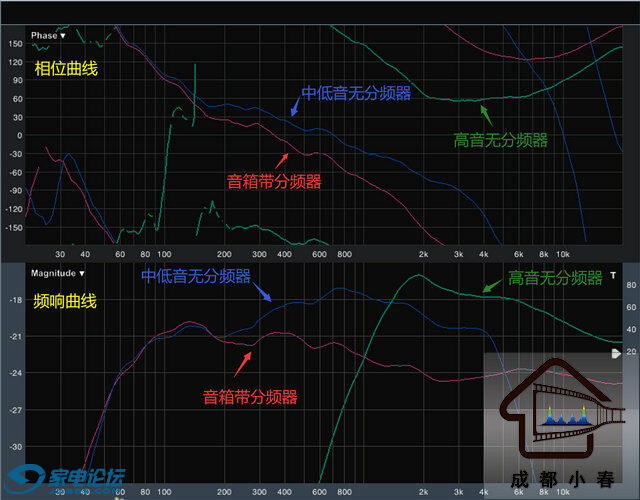Click the 150 value on phase axis
This screenshot has height=500, width=640.
pyautogui.click(x=15, y=43)
